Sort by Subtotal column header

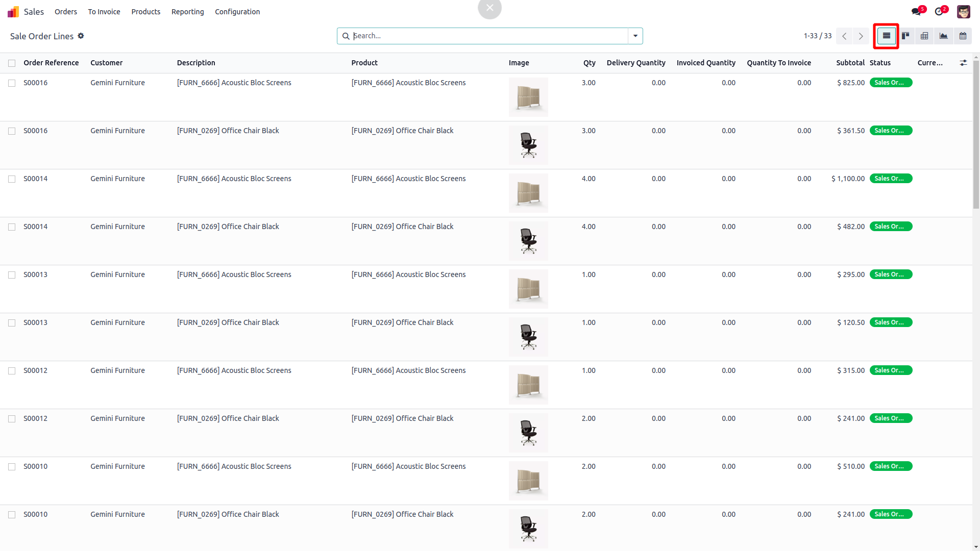coord(850,63)
